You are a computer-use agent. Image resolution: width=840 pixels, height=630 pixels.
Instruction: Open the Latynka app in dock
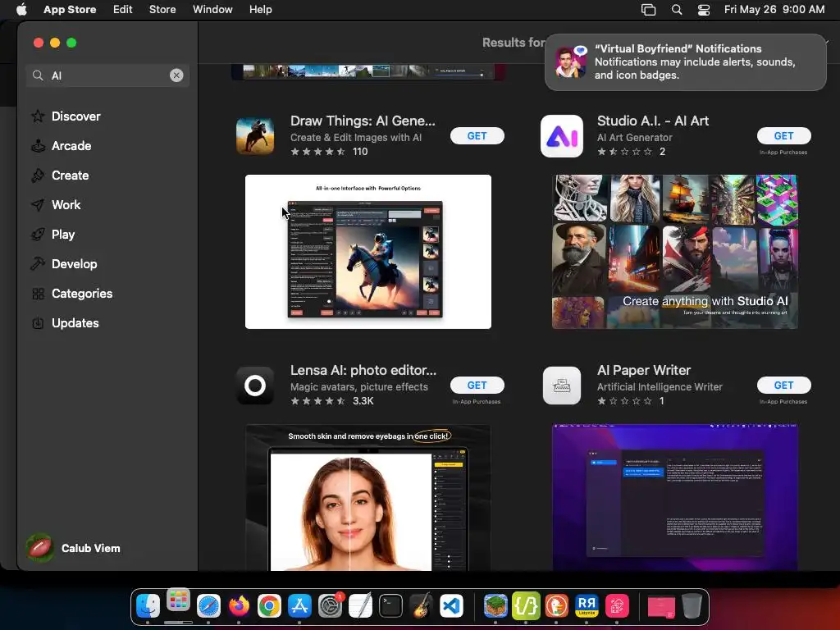click(x=587, y=606)
